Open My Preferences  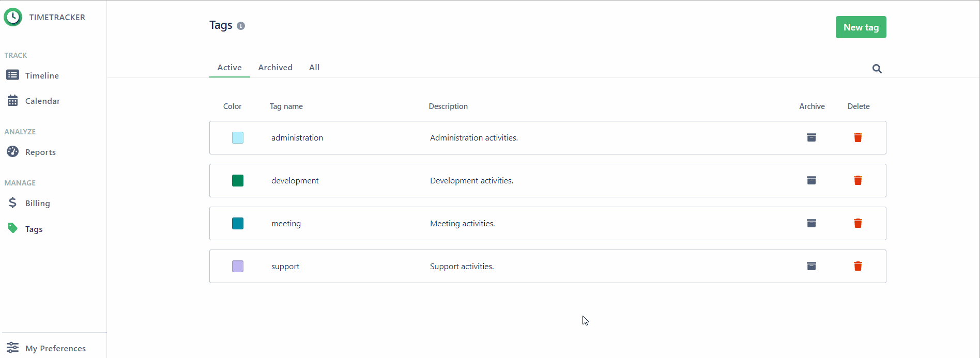coord(55,348)
